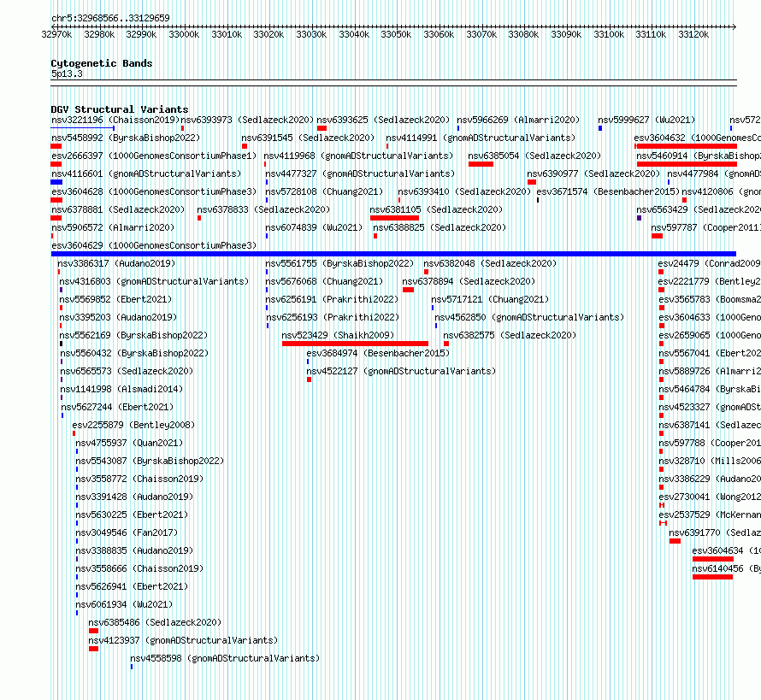Select nsv6382575 (Sedlazeck2020) label
761x700 pixels.
click(x=510, y=335)
